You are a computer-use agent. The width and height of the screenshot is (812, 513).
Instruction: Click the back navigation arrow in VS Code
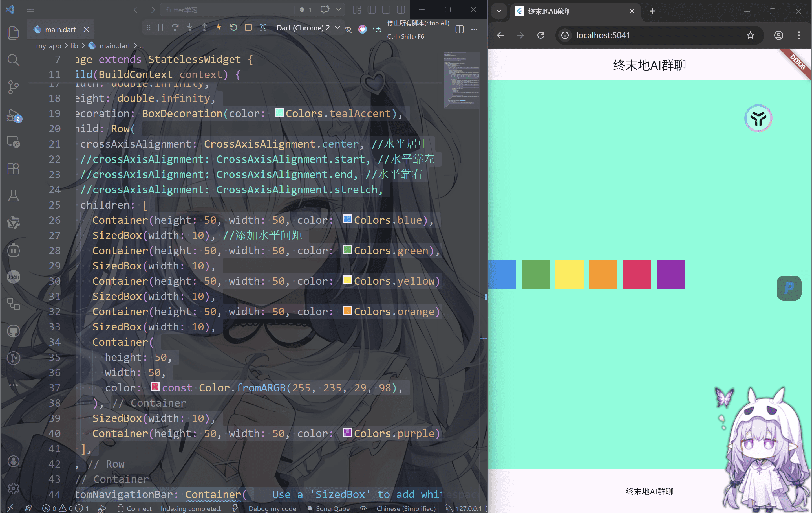click(x=136, y=10)
